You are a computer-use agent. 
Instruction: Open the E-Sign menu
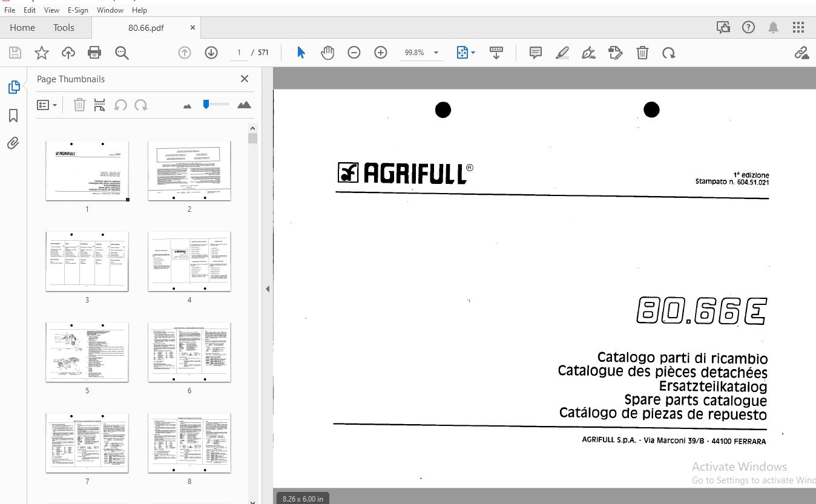click(77, 10)
